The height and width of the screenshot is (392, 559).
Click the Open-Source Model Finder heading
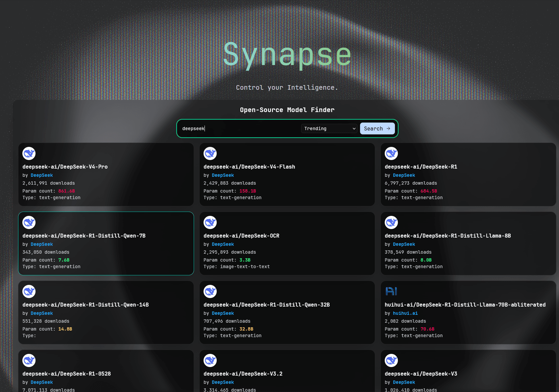(287, 110)
